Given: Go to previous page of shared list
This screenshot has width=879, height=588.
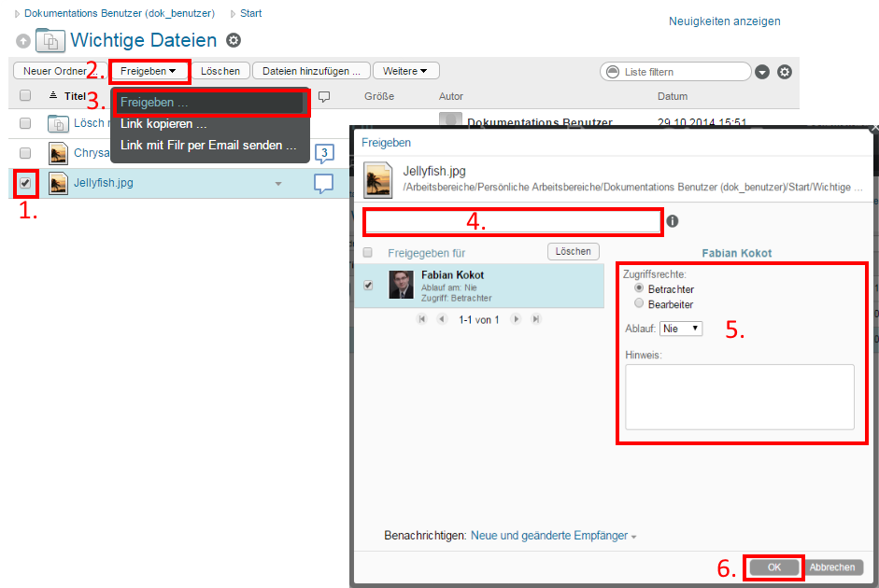Looking at the screenshot, I should [442, 319].
